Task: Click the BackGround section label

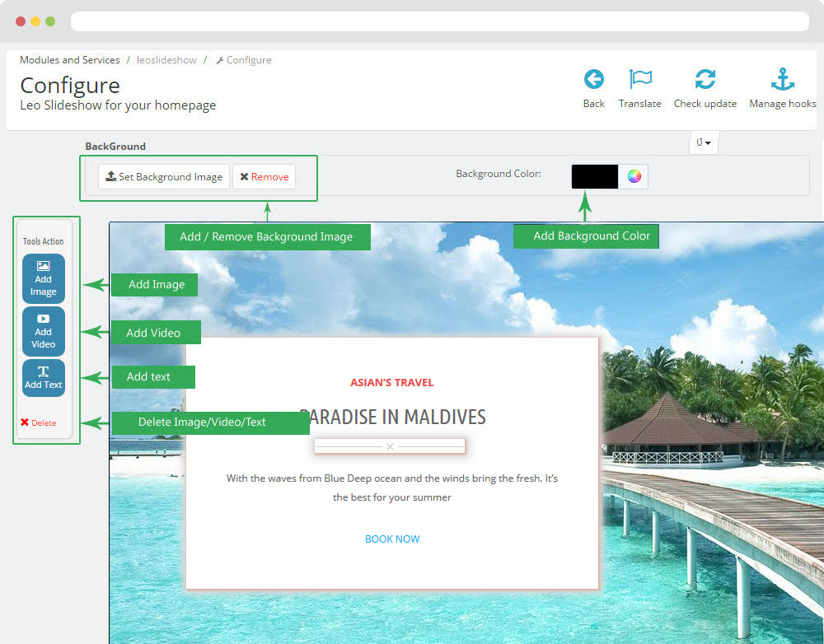Action: tap(115, 146)
